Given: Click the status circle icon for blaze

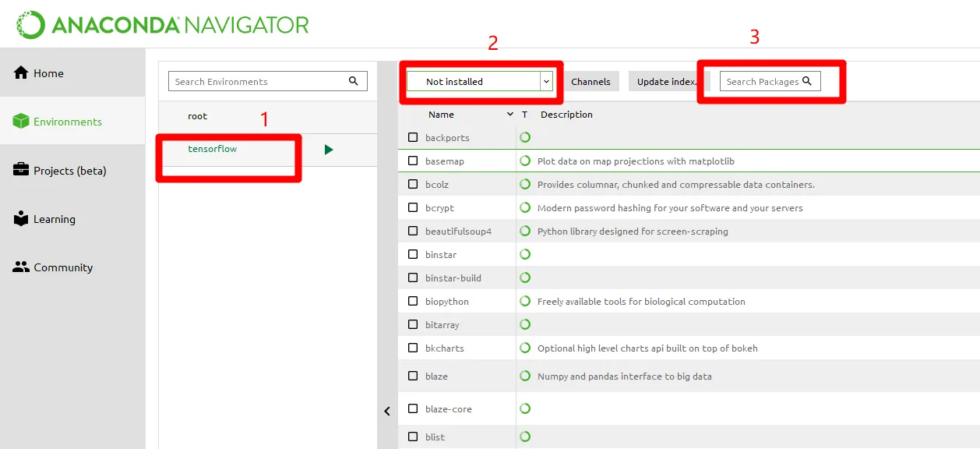Looking at the screenshot, I should pyautogui.click(x=525, y=376).
